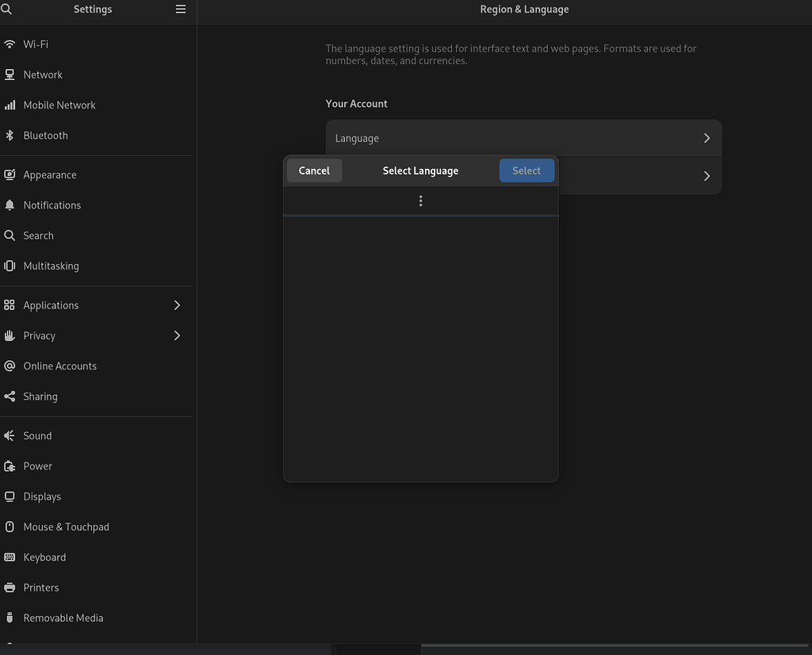This screenshot has height=655, width=812.
Task: Expand the Applications section
Action: (x=178, y=305)
